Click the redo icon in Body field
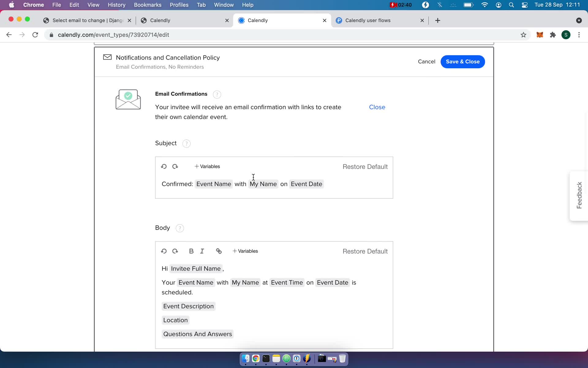The width and height of the screenshot is (588, 368). [x=175, y=251]
